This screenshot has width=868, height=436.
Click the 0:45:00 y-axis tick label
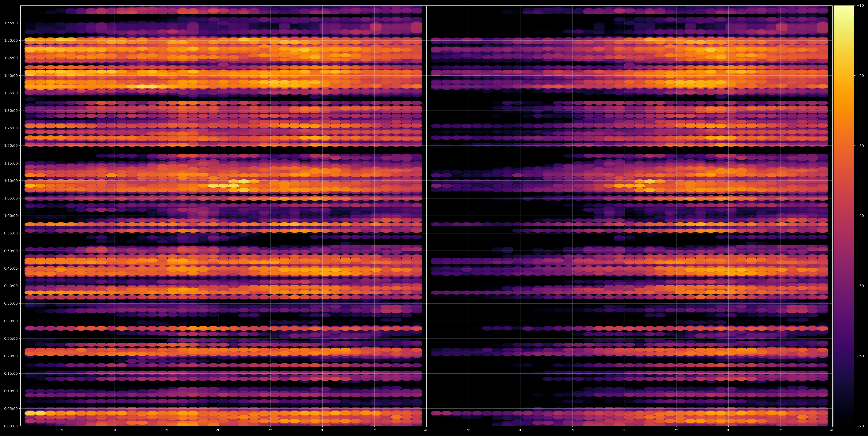[11, 268]
